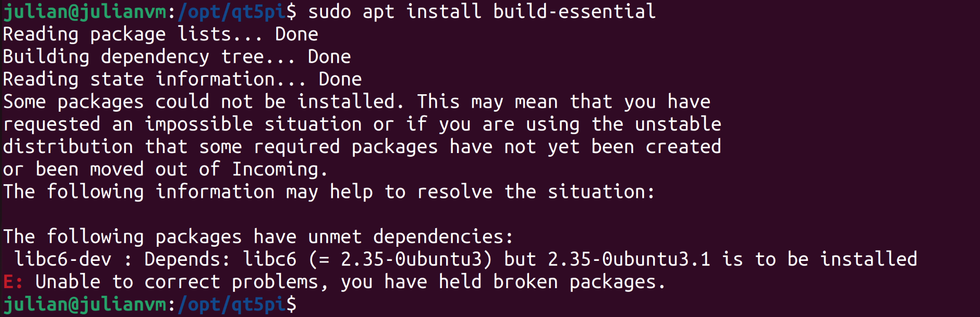
Task: Click the version 2.35-0ubuntu3.1 text
Action: pos(629,259)
